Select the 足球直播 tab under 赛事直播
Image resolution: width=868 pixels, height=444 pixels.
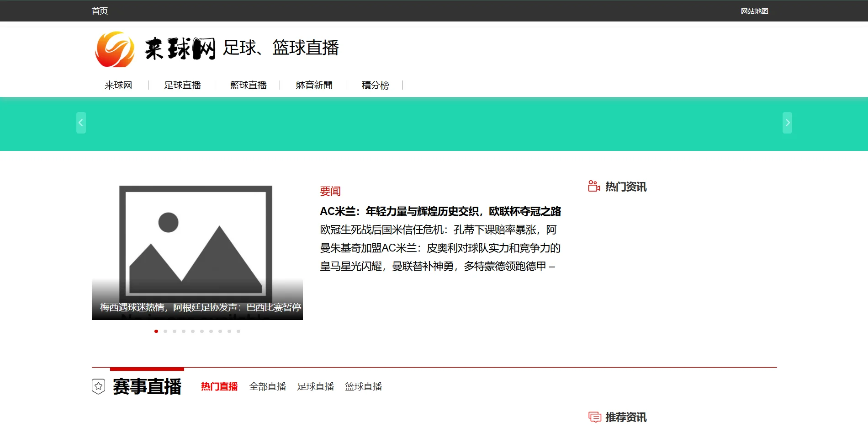(x=315, y=386)
